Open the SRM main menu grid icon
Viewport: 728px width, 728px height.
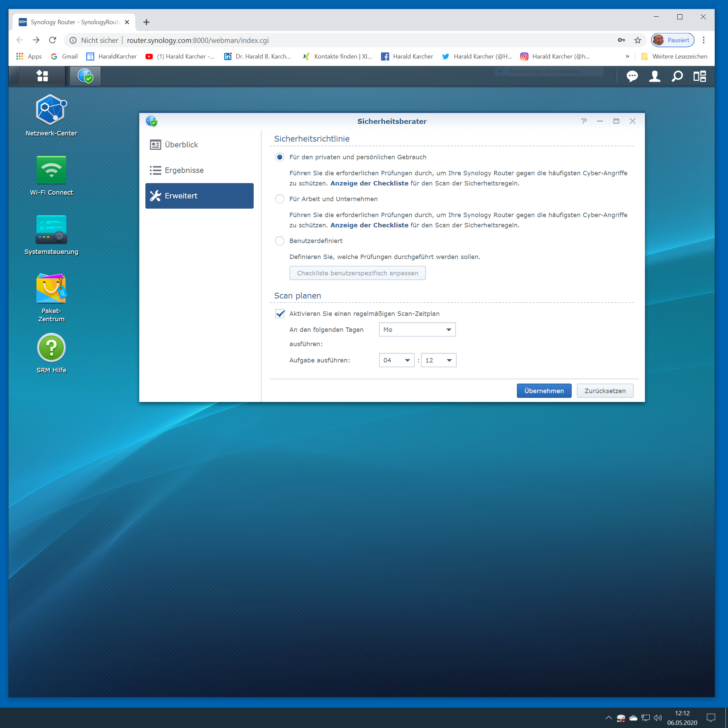(x=42, y=76)
